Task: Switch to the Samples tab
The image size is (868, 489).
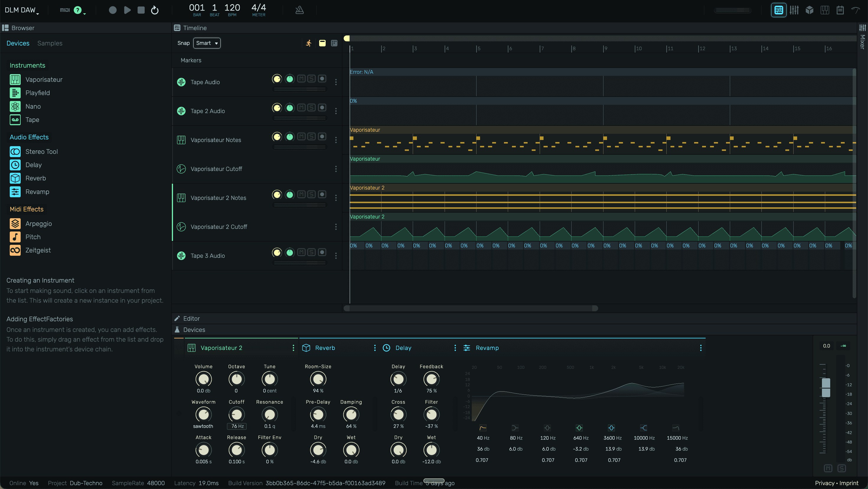Action: (x=50, y=43)
